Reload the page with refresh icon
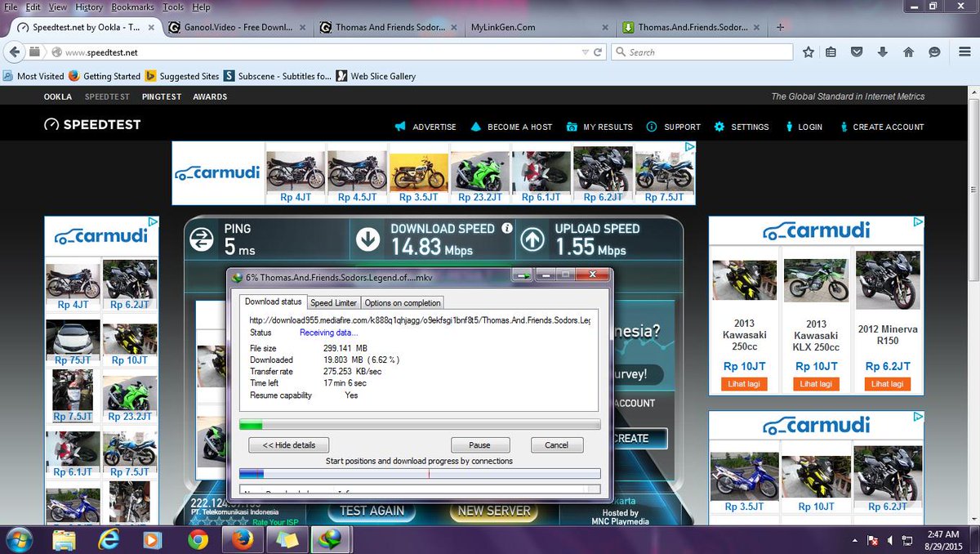Image resolution: width=980 pixels, height=554 pixels. click(599, 52)
